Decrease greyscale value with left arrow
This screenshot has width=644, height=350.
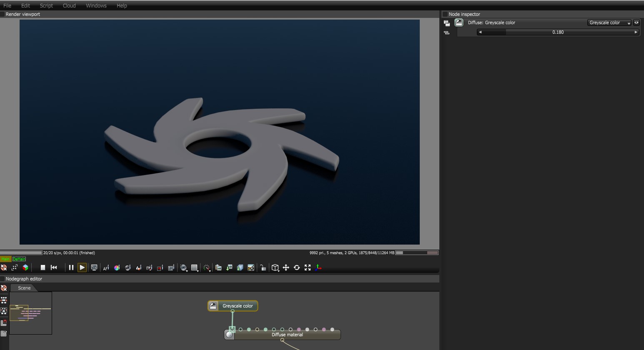point(480,32)
